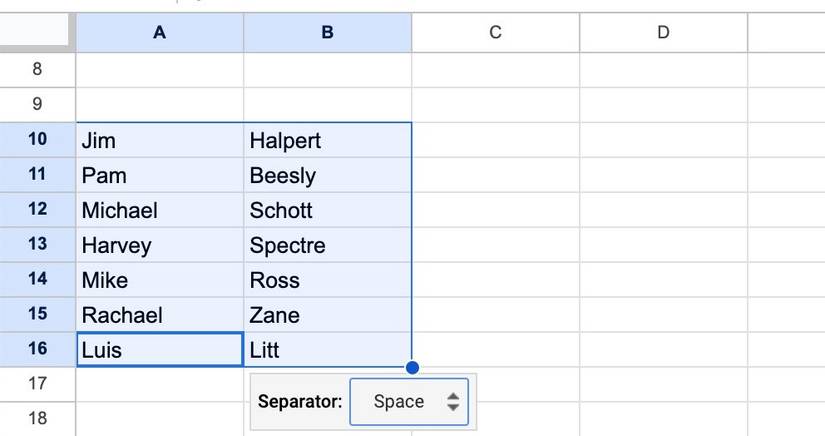Viewport: 825px width, 436px height.
Task: Select row 16 header
Action: 38,349
